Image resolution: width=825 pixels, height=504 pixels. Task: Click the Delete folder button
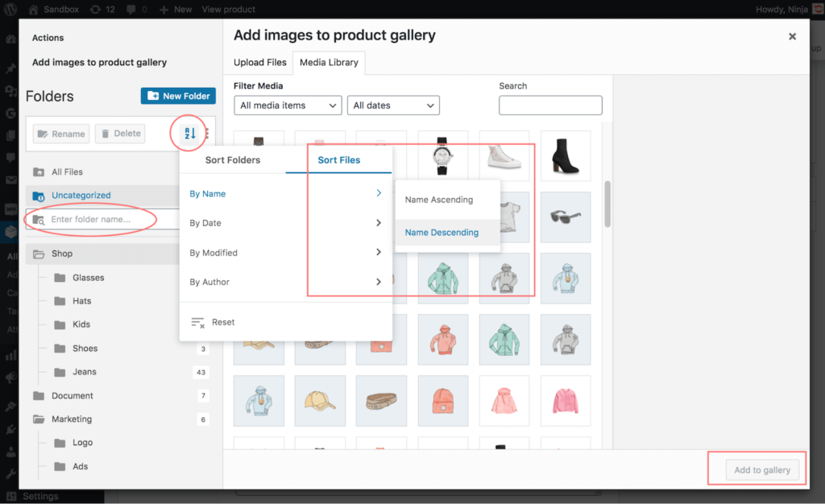[119, 134]
